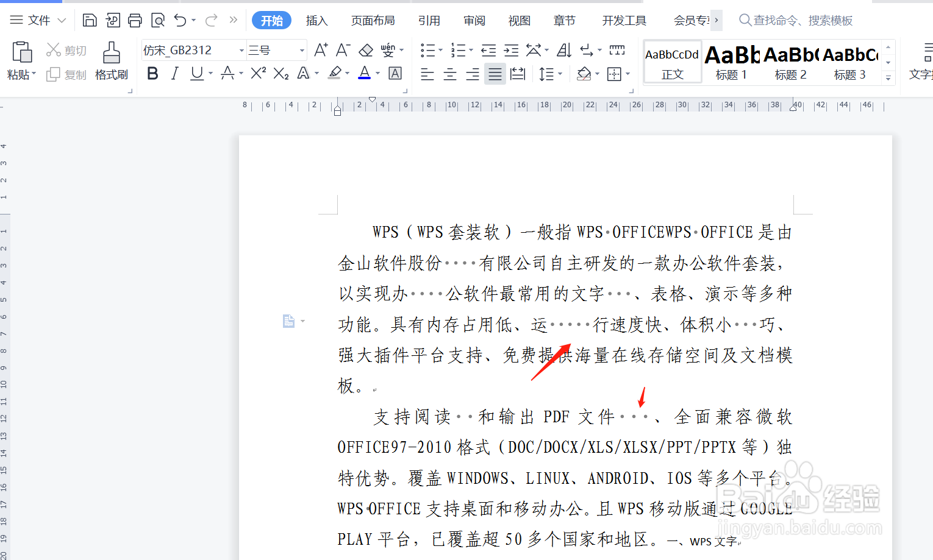Expand the 文件 menu arrow
Image resolution: width=933 pixels, height=560 pixels.
pyautogui.click(x=62, y=20)
